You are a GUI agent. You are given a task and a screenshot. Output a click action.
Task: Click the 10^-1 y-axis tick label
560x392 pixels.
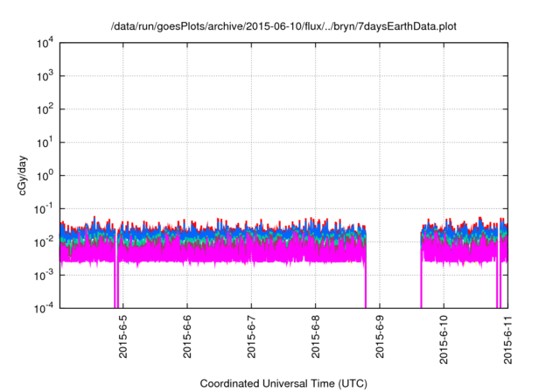coord(44,209)
